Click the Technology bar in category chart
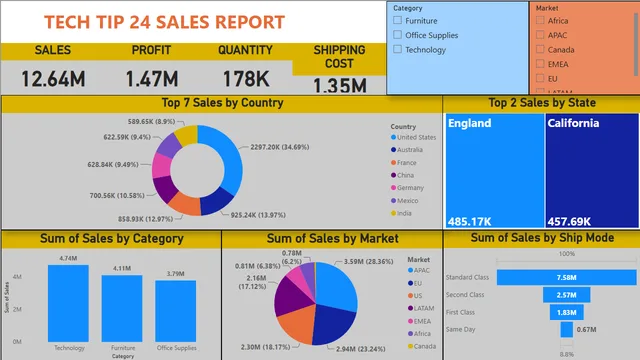 coord(68,303)
